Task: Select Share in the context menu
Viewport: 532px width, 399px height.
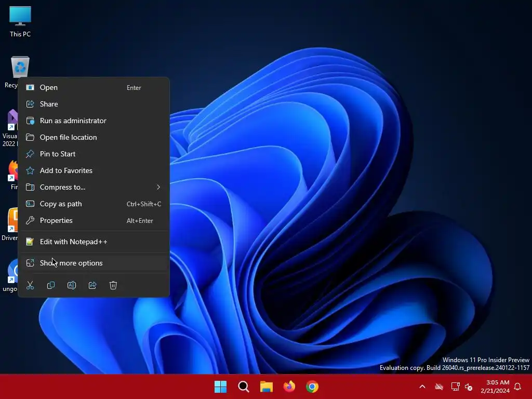Action: click(94, 104)
